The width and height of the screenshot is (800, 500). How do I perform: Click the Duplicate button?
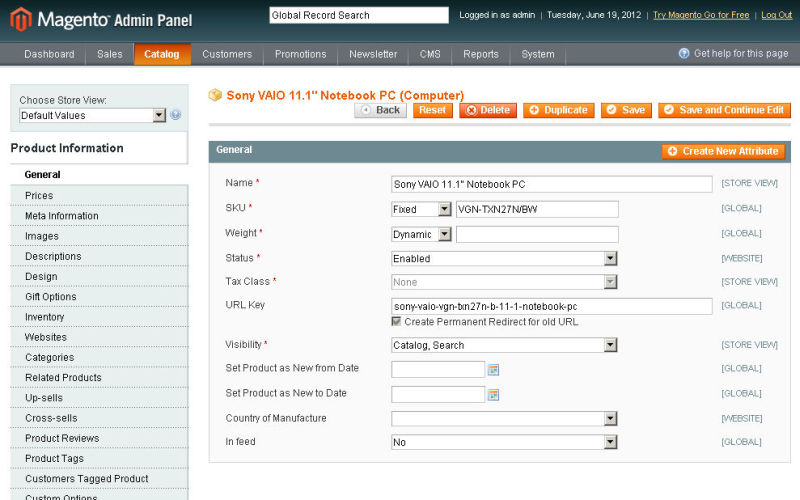(x=559, y=110)
